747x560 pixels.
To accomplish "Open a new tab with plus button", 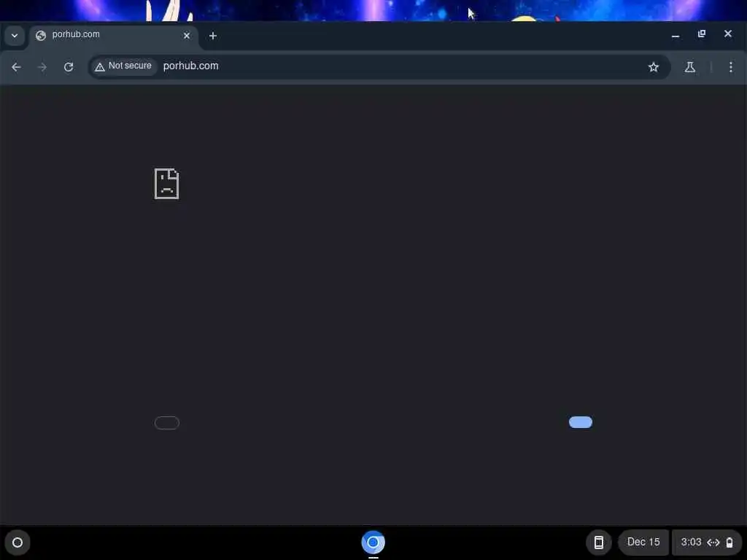I will (x=213, y=36).
